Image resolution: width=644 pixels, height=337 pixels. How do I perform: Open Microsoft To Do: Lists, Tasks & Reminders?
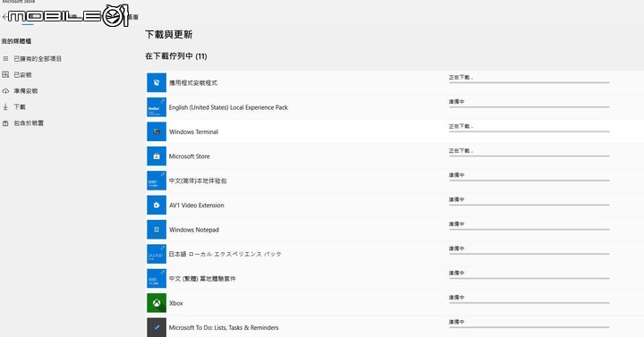(224, 327)
